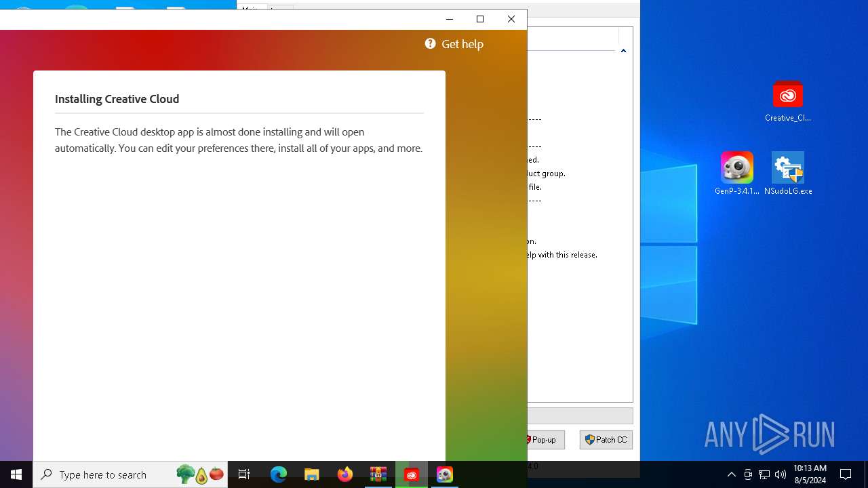Open Task View from taskbar
The height and width of the screenshot is (488, 868).
244,474
